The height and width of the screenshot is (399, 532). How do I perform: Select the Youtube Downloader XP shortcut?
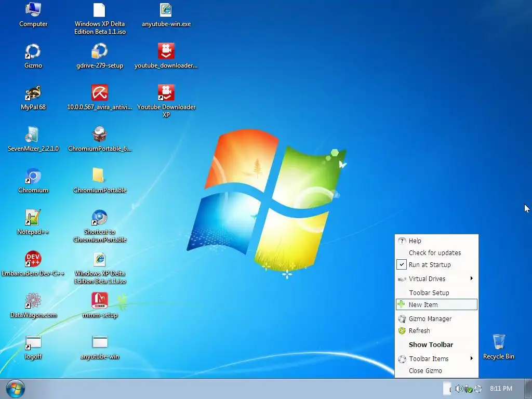pyautogui.click(x=166, y=92)
